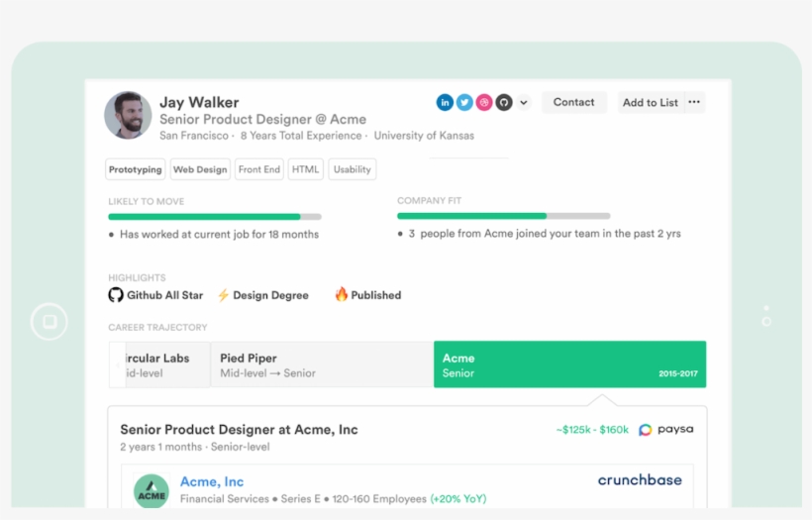
Task: Select the Prototyping skill tag
Action: pyautogui.click(x=136, y=169)
